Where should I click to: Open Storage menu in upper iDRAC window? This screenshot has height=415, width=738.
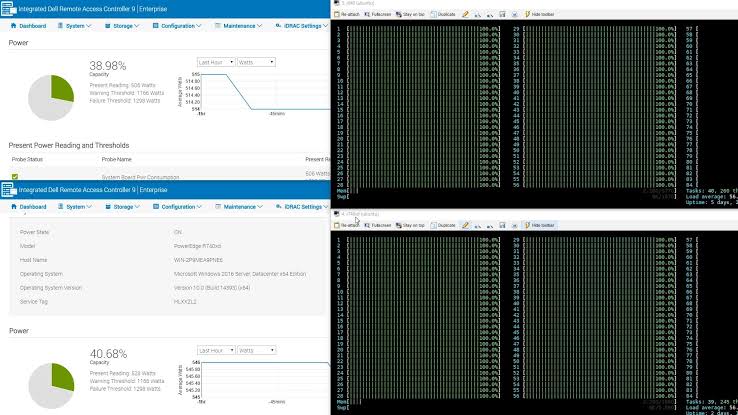(x=122, y=26)
